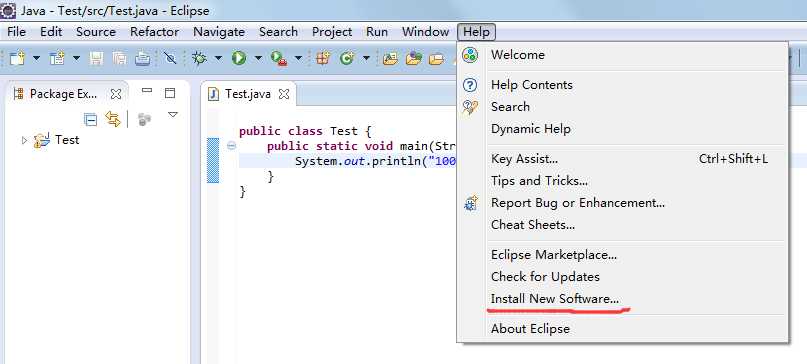The height and width of the screenshot is (364, 807).
Task: Open the Run dropdown arrow
Action: click(x=258, y=58)
